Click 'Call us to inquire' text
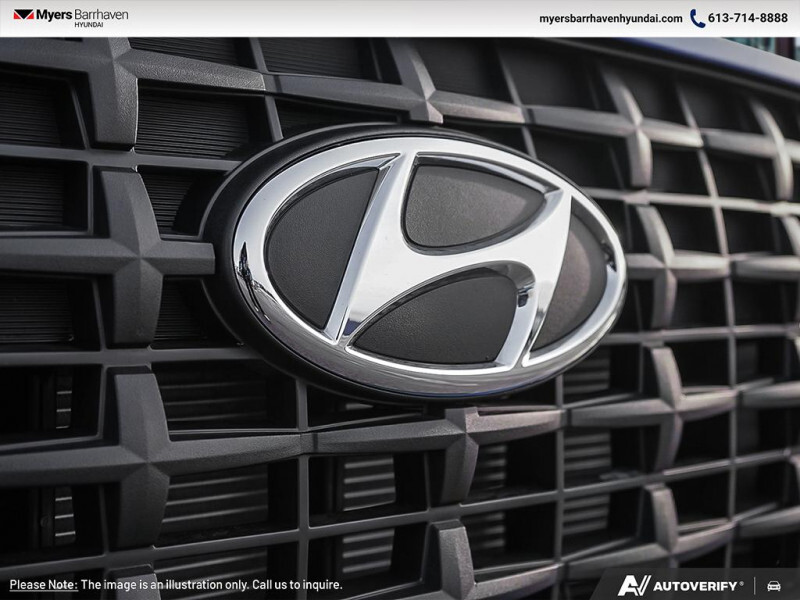This screenshot has width=800, height=600. (x=295, y=585)
